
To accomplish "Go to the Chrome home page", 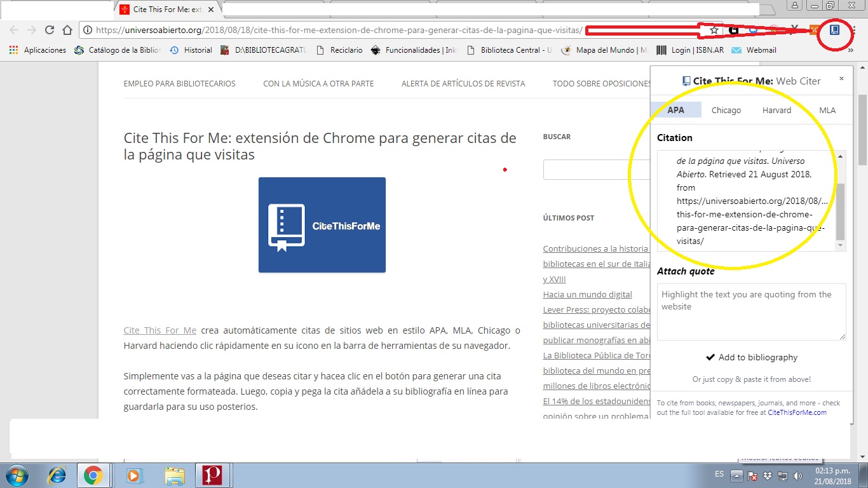I will point(67,30).
